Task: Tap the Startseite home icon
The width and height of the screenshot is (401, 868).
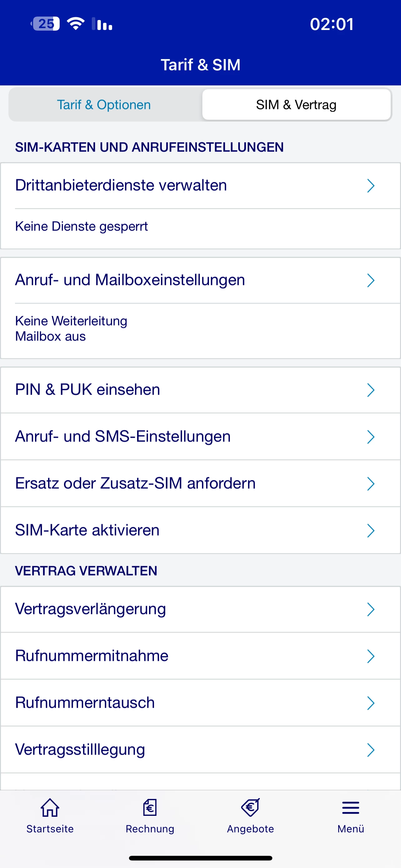Action: 50,808
